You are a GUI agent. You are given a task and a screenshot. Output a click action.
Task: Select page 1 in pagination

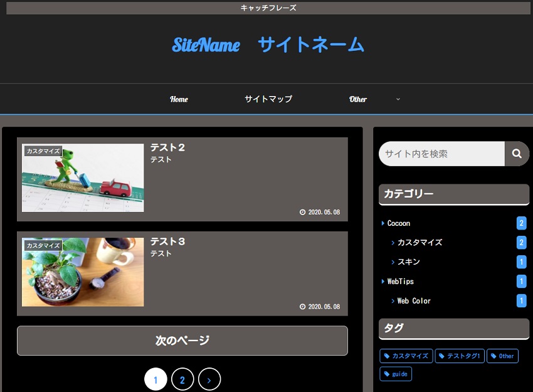pyautogui.click(x=156, y=379)
